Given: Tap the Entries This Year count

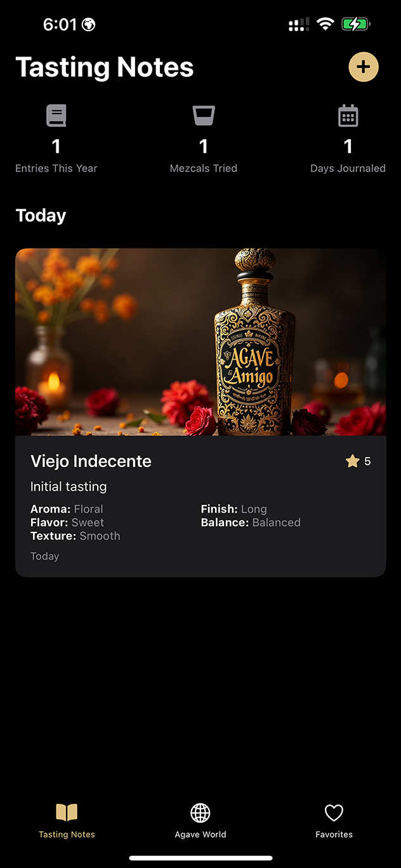Looking at the screenshot, I should [56, 147].
